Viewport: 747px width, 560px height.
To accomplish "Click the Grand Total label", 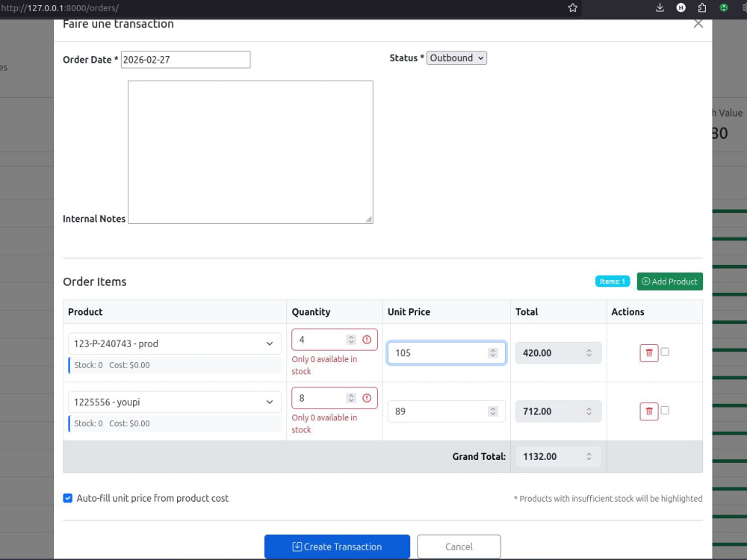I will tap(479, 457).
